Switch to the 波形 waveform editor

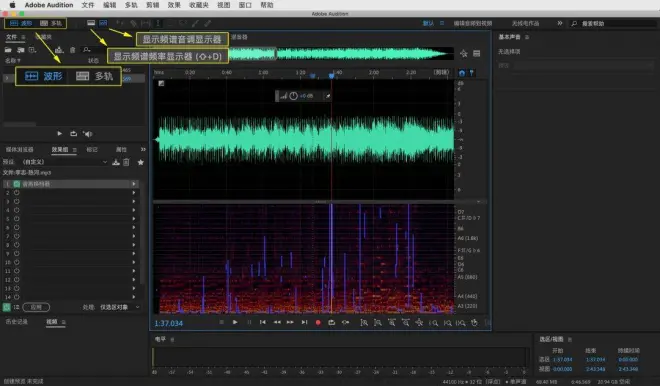tap(20, 23)
